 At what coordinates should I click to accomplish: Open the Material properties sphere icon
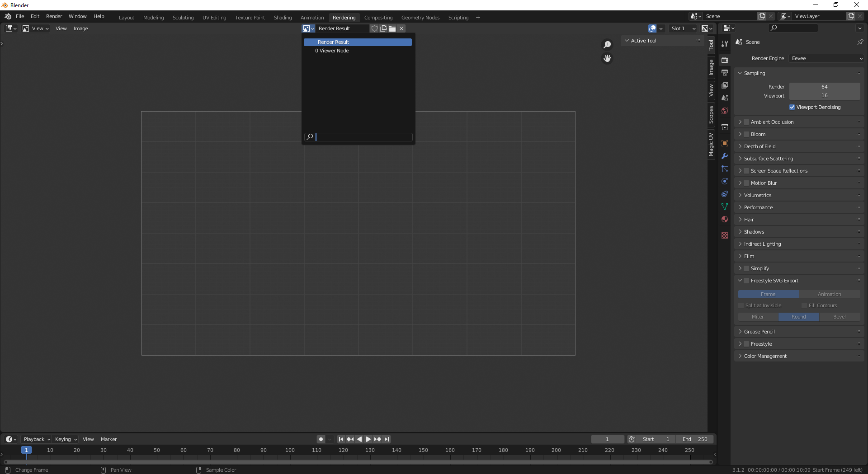tap(725, 219)
